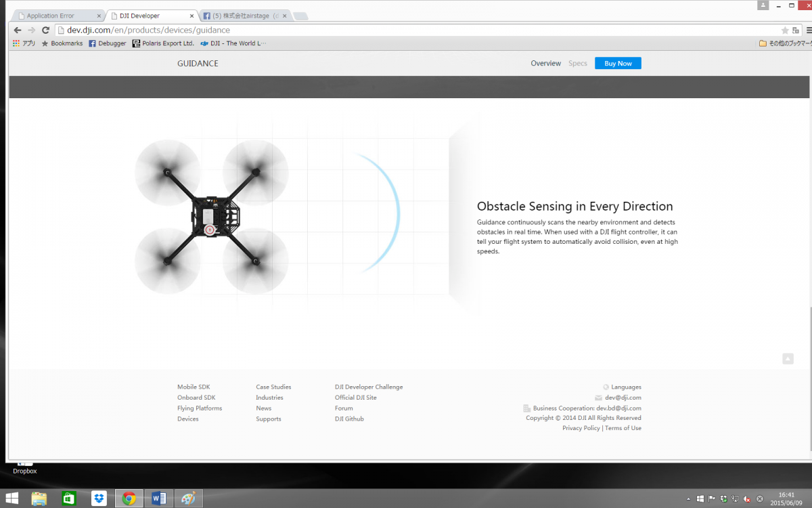Click the Dropbox sync tray icon
Image resolution: width=812 pixels, height=508 pixels.
click(723, 499)
